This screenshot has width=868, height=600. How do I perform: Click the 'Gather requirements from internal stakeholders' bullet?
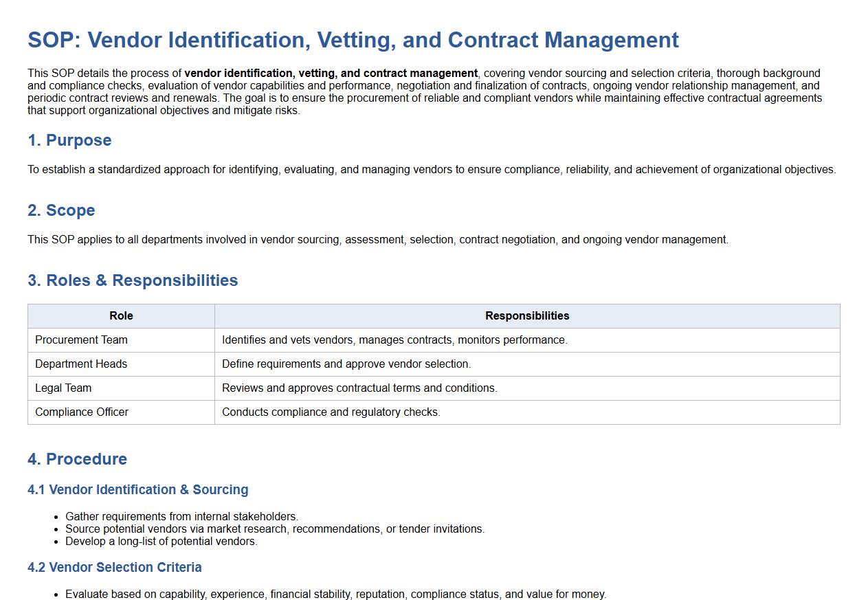pos(181,517)
